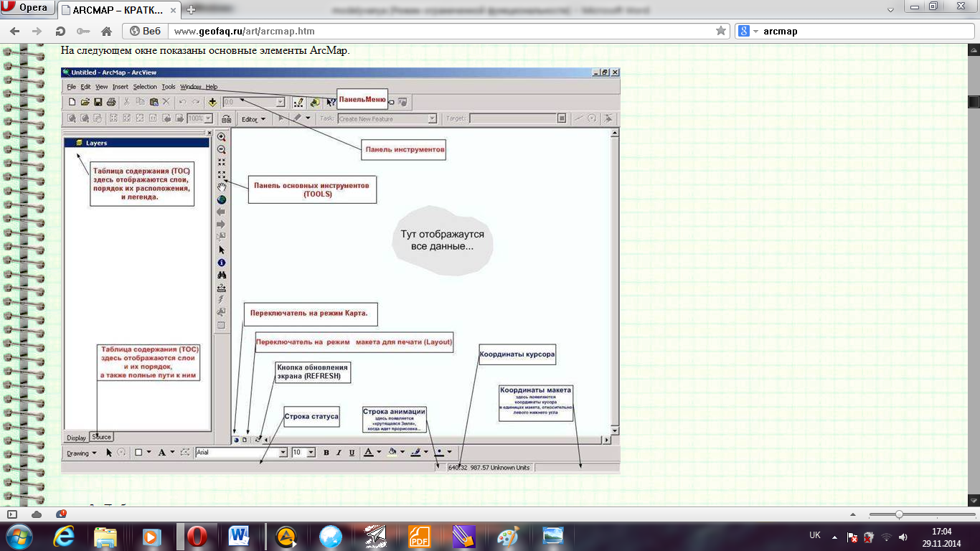This screenshot has width=980, height=551.
Task: Select ArcMap Identify info tool
Action: coord(222,263)
